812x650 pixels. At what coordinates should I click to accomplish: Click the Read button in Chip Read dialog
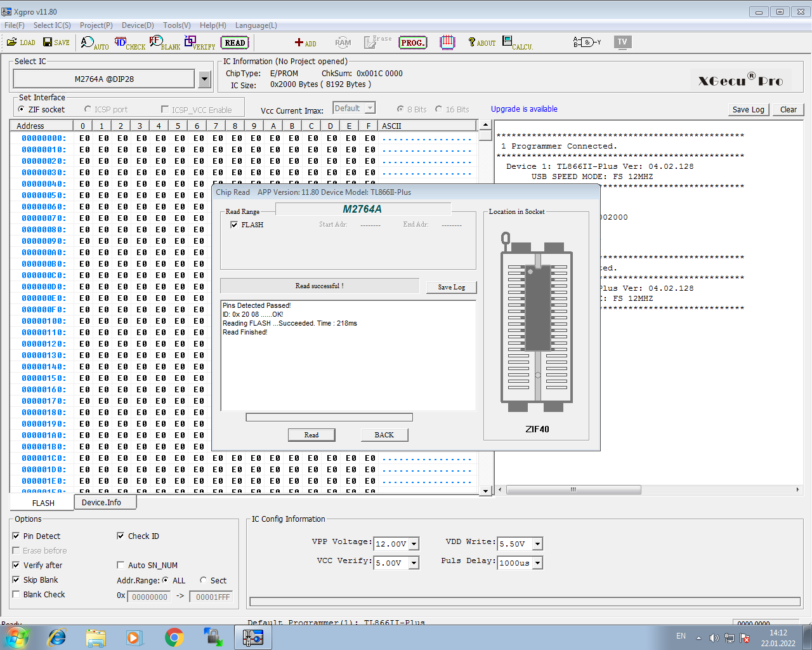pyautogui.click(x=311, y=435)
